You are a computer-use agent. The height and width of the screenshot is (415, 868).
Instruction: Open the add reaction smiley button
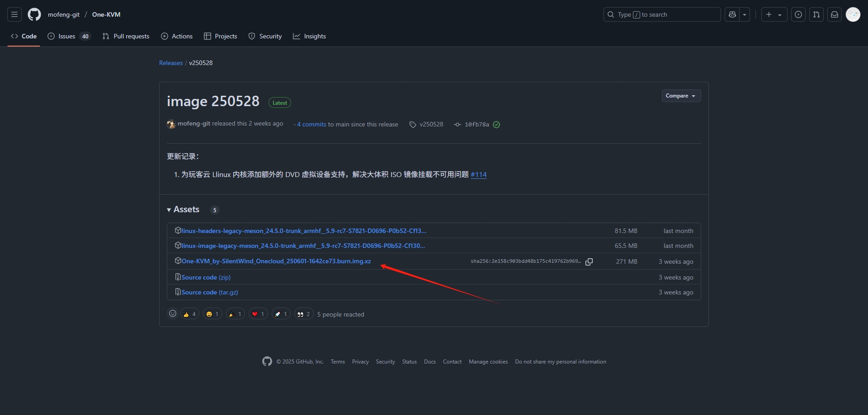[173, 313]
